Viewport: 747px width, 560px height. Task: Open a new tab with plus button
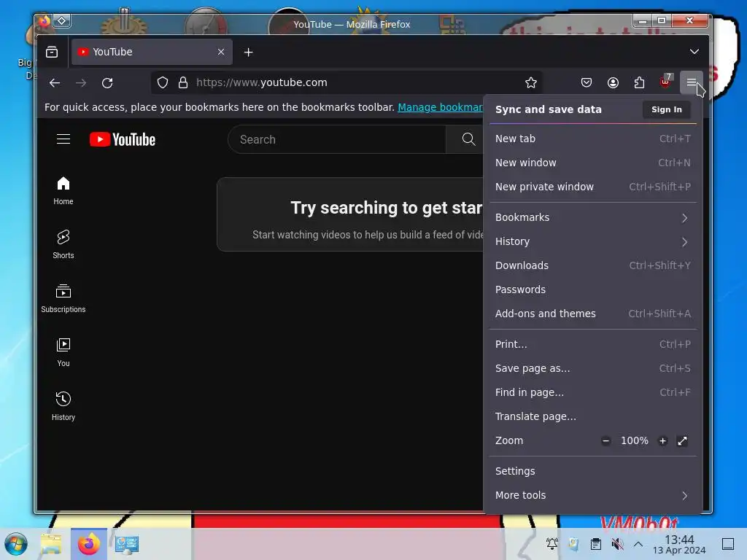coord(248,52)
